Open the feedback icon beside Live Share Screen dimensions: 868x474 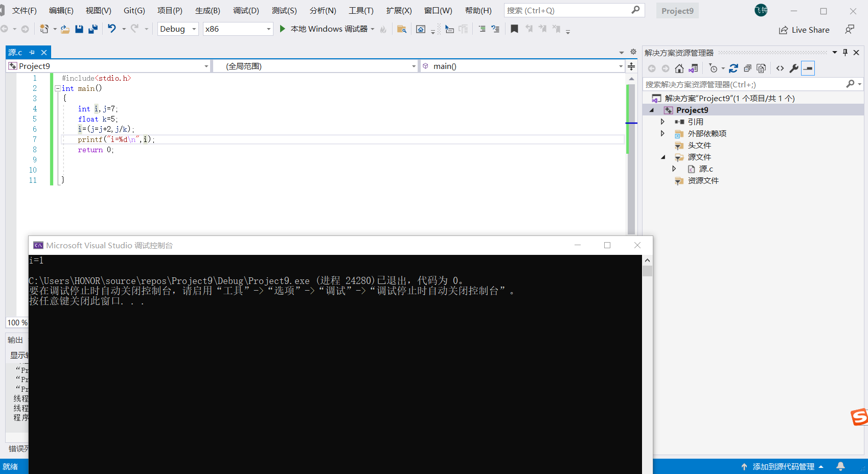click(850, 30)
